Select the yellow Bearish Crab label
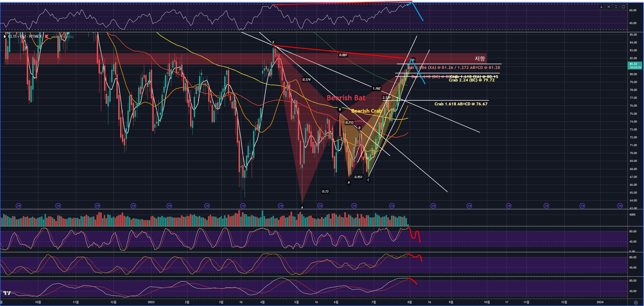 click(x=366, y=111)
